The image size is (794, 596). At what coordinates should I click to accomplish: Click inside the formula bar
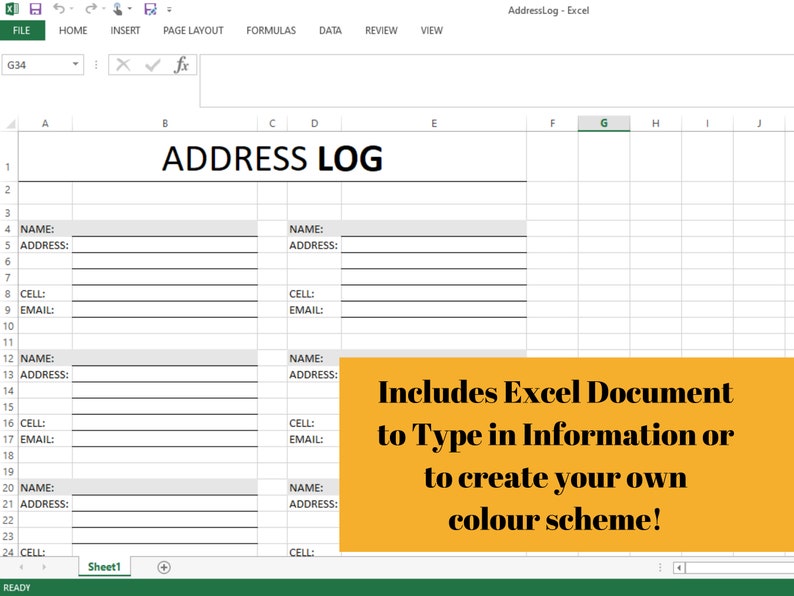[496, 81]
